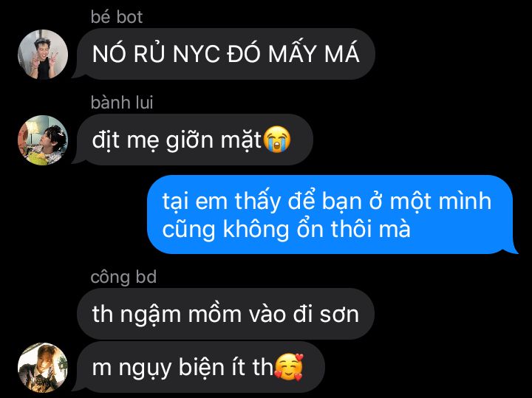Select the 'th ngậm mồm vào đi sơn' bubble
Viewport: 532px width, 398px height.
coord(226,314)
